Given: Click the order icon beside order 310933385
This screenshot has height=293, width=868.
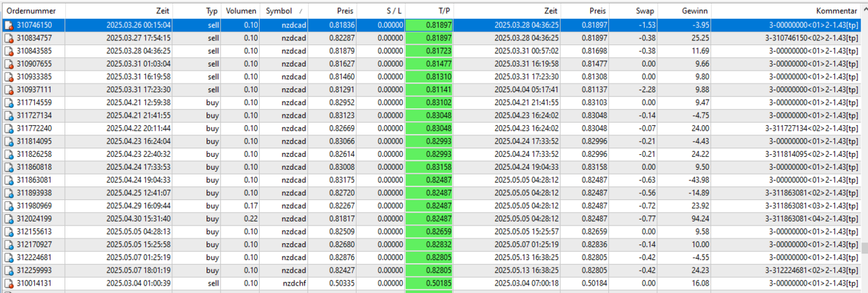Looking at the screenshot, I should tap(9, 77).
